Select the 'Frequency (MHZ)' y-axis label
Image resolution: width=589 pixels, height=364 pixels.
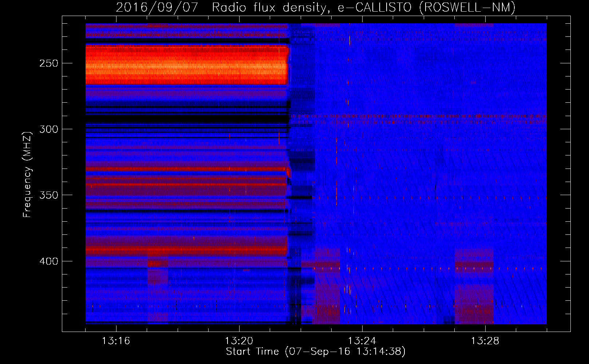(x=27, y=174)
